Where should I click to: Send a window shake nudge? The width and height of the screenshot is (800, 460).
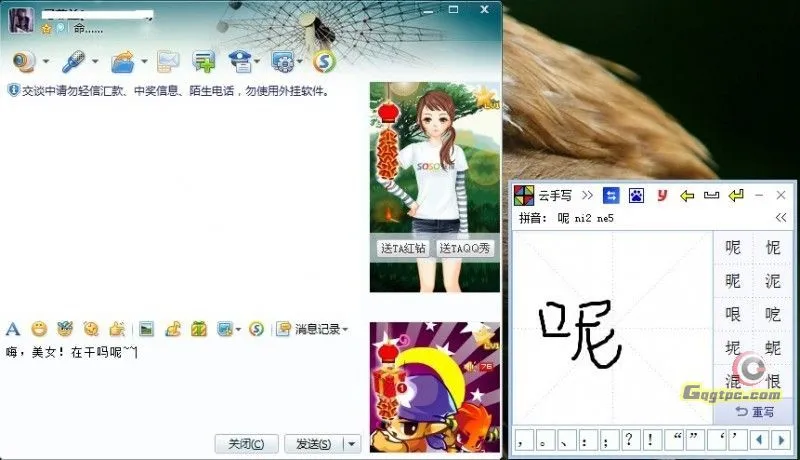click(91, 329)
